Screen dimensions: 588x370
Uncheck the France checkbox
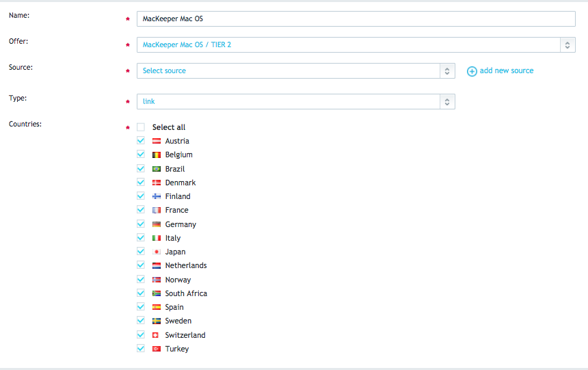point(141,210)
